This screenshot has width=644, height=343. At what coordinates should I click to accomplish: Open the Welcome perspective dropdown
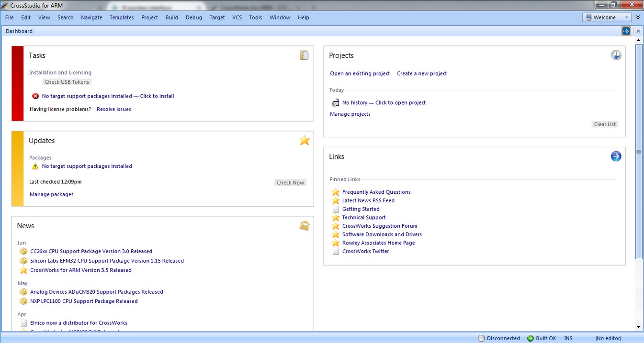(607, 17)
